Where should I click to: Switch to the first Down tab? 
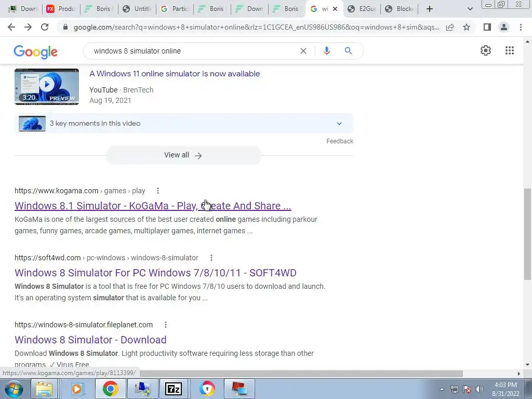(x=23, y=9)
